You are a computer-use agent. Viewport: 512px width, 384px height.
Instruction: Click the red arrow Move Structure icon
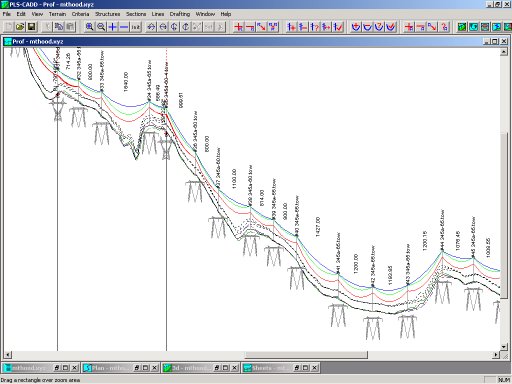[262, 27]
